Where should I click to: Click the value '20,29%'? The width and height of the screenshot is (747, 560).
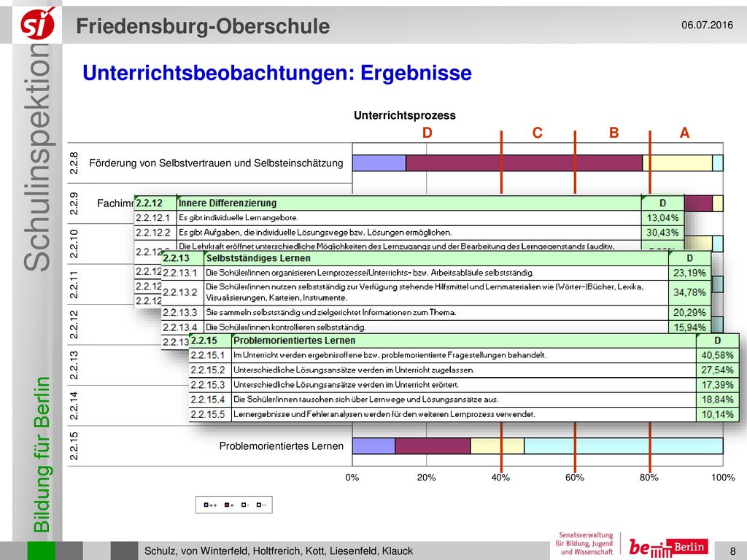pos(689,312)
